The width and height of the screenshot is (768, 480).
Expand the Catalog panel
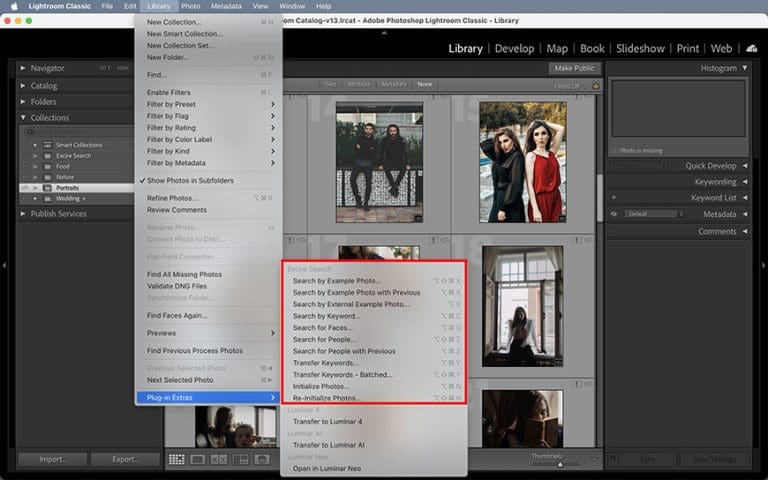pyautogui.click(x=23, y=85)
